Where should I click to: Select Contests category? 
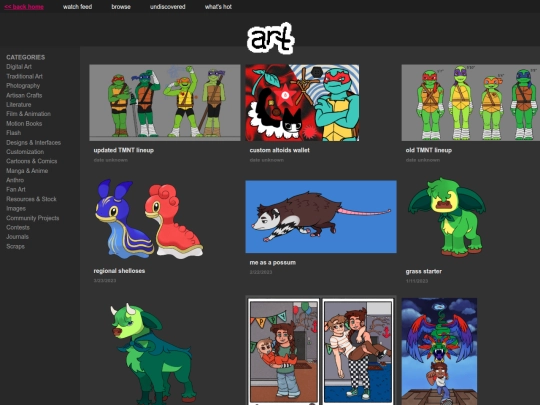pos(18,227)
